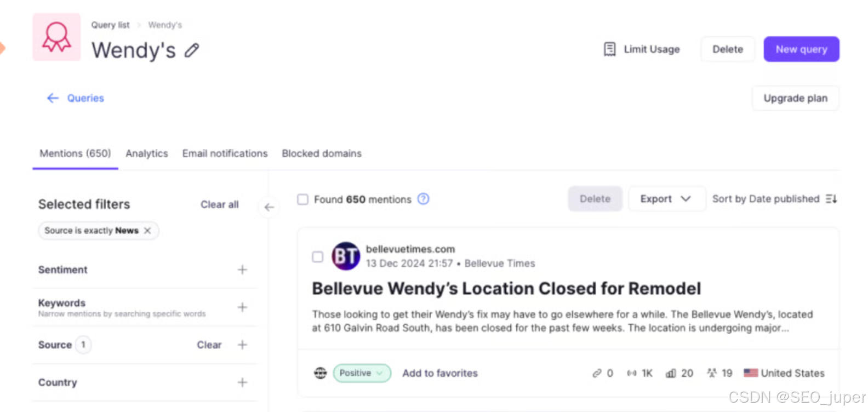Click the Sentiment filter label
Viewport: 868px width, 412px height.
click(62, 270)
